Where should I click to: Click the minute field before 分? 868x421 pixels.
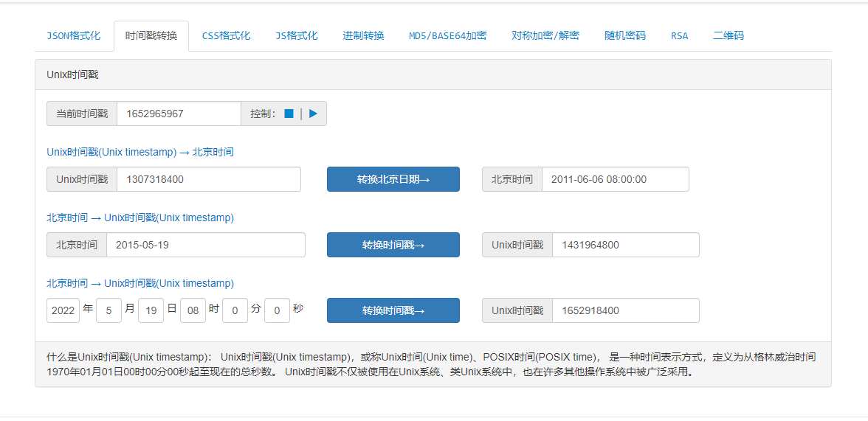coord(235,310)
